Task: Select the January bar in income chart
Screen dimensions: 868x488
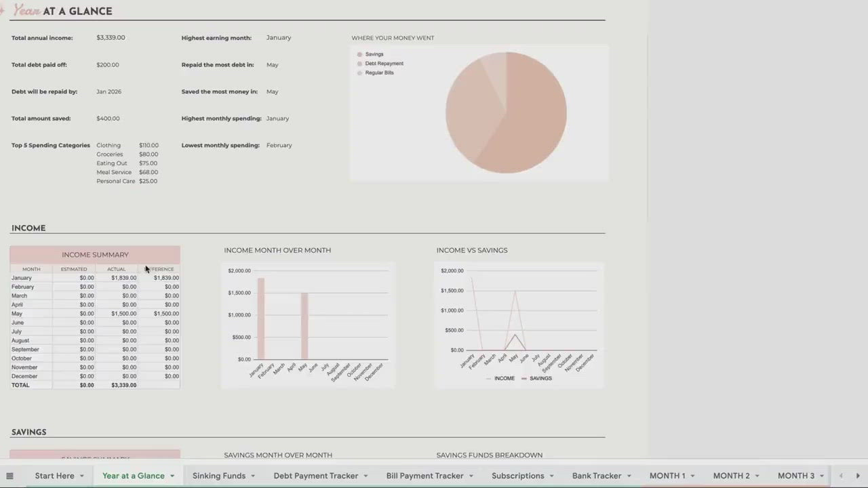Action: tap(261, 319)
